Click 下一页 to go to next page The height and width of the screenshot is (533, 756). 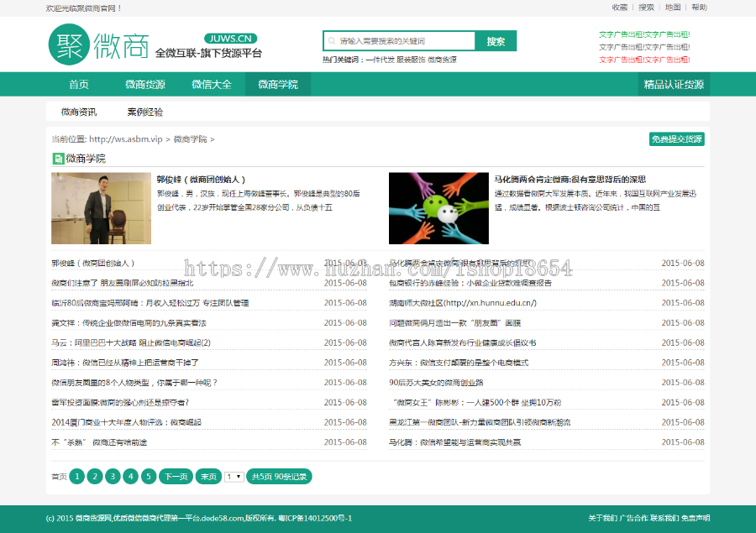[x=175, y=476]
